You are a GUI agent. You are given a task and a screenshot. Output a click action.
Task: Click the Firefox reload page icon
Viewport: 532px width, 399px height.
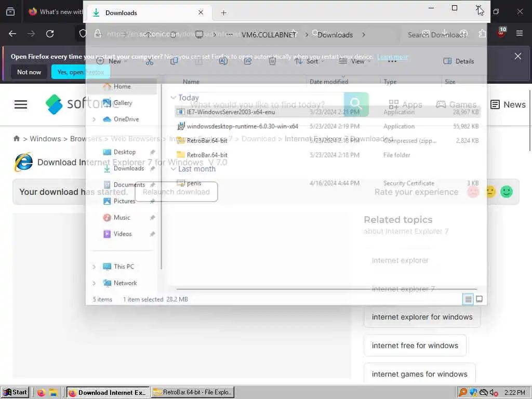pos(50,34)
